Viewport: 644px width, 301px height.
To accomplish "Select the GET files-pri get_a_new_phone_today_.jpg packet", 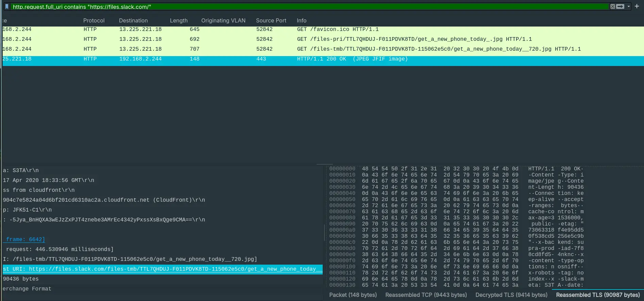I will 414,39.
